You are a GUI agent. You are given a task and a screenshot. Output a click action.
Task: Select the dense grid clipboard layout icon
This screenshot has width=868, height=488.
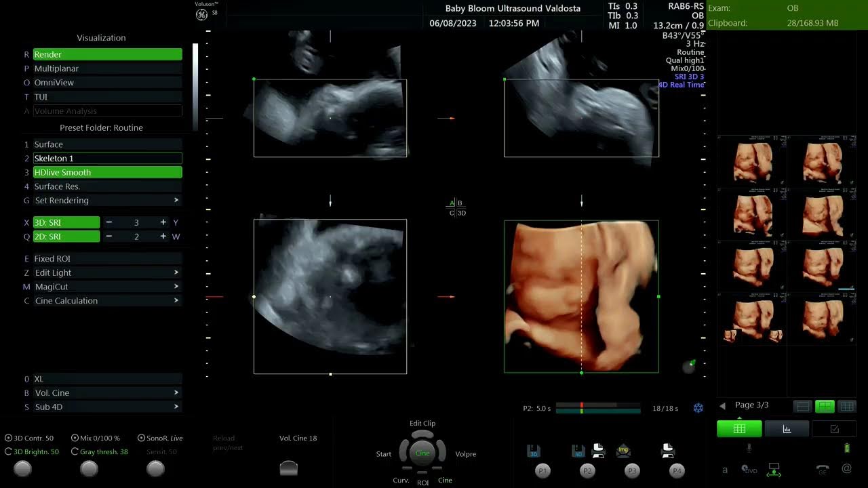pyautogui.click(x=846, y=407)
